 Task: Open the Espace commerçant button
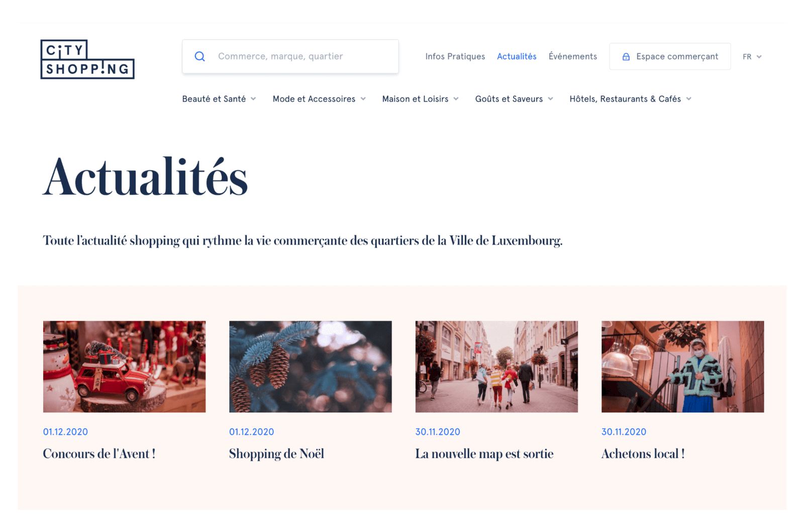(670, 56)
